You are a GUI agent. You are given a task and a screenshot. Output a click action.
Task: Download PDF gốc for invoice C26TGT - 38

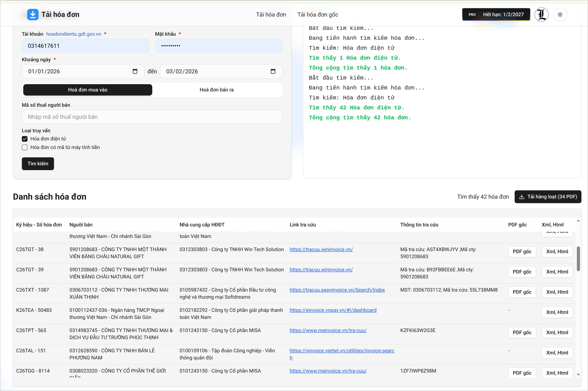coord(522,252)
